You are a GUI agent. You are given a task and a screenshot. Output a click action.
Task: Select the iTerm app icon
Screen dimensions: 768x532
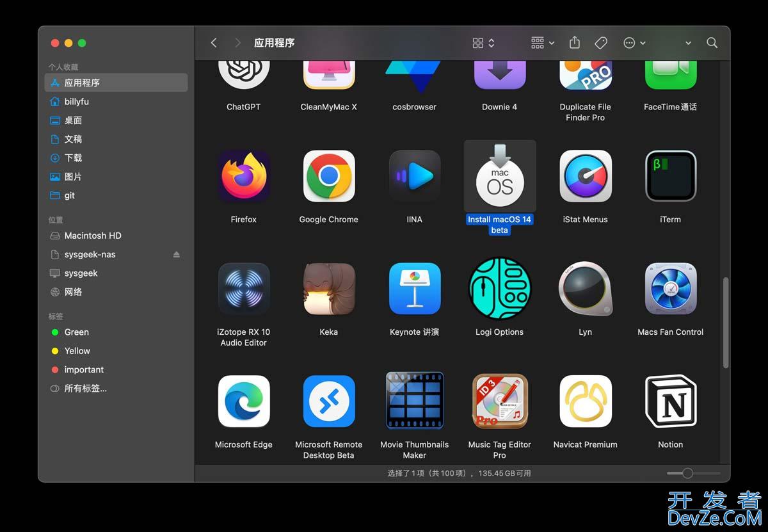[x=671, y=176]
